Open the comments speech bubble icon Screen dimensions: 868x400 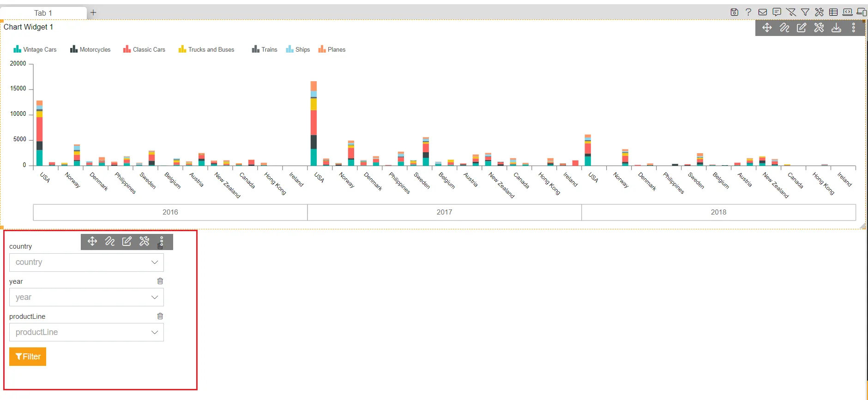click(x=777, y=12)
